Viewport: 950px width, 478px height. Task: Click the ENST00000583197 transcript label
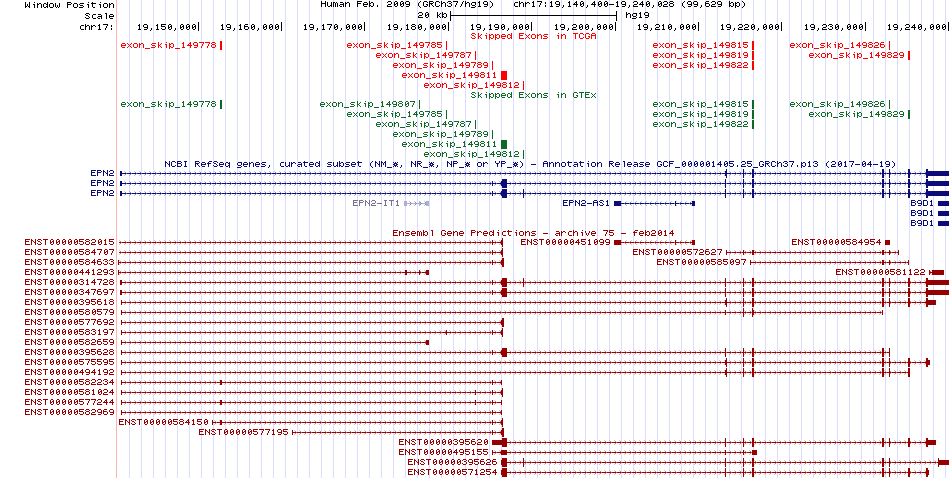[x=70, y=332]
